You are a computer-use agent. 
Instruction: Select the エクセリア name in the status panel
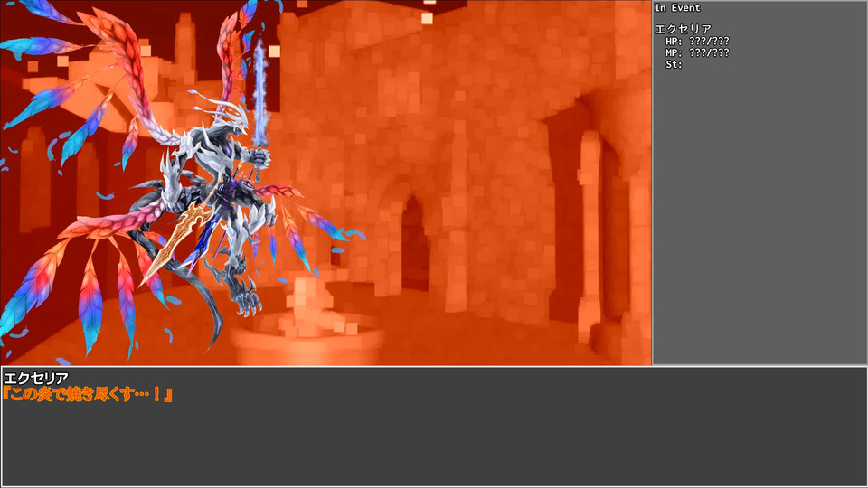click(x=684, y=29)
